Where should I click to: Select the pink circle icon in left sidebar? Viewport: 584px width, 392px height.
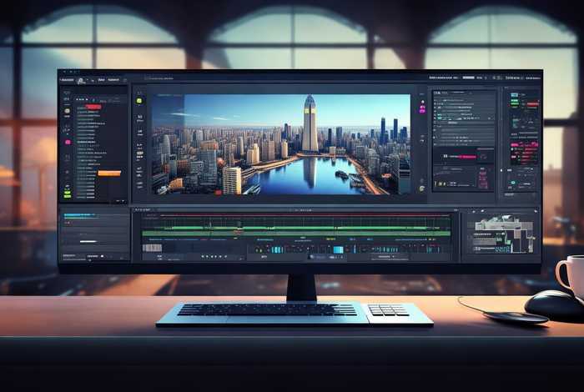tap(68, 142)
